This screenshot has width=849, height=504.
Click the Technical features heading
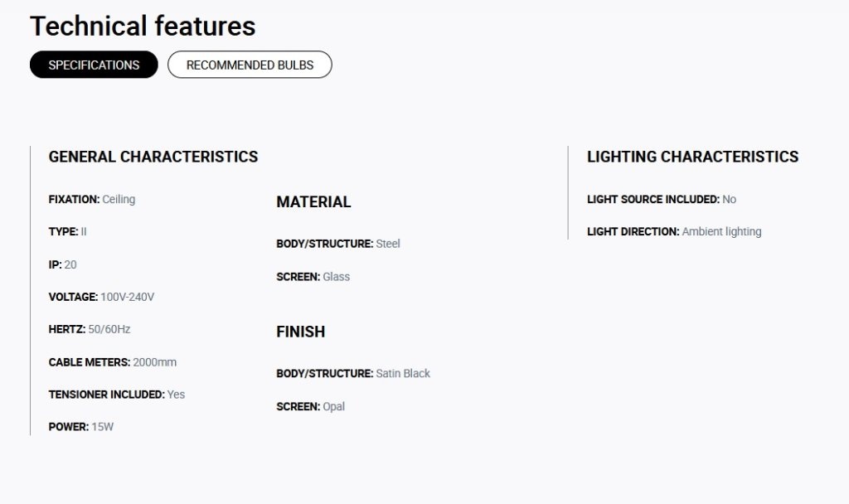click(x=143, y=26)
